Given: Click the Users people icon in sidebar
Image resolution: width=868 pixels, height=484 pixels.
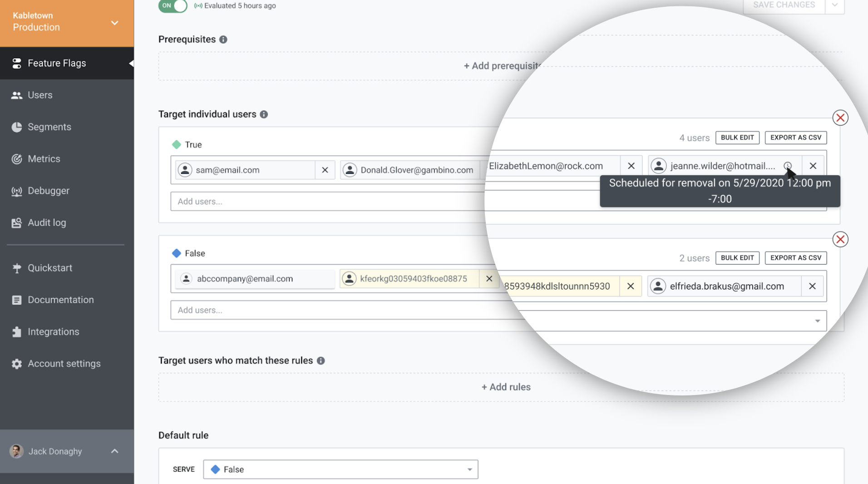Looking at the screenshot, I should coord(17,95).
